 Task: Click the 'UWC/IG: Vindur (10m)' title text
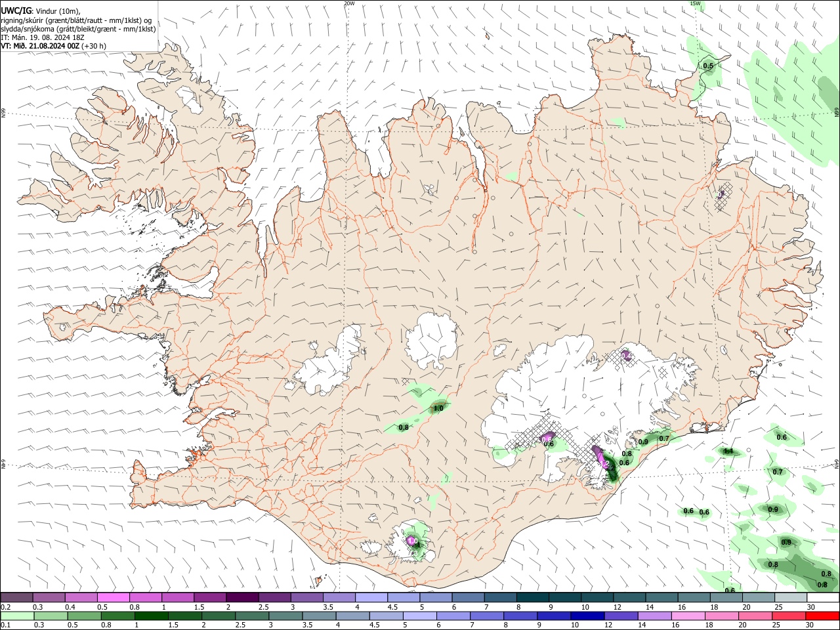point(41,10)
